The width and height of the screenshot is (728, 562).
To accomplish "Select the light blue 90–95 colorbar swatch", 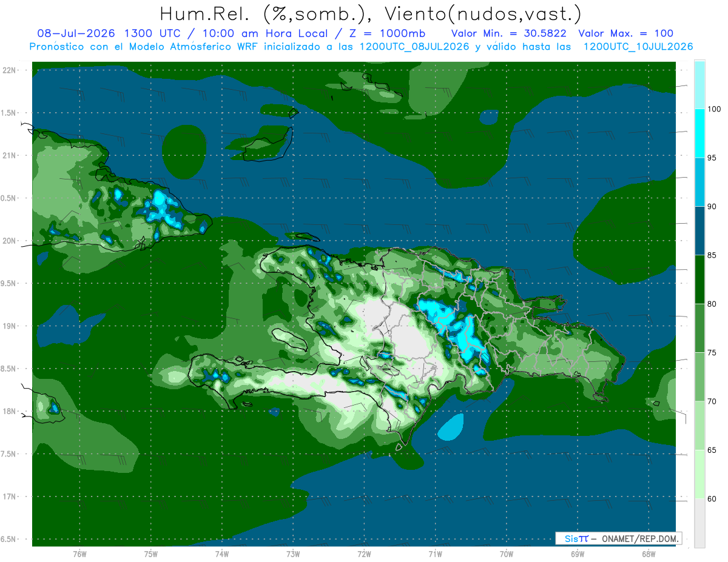I will pos(699,182).
